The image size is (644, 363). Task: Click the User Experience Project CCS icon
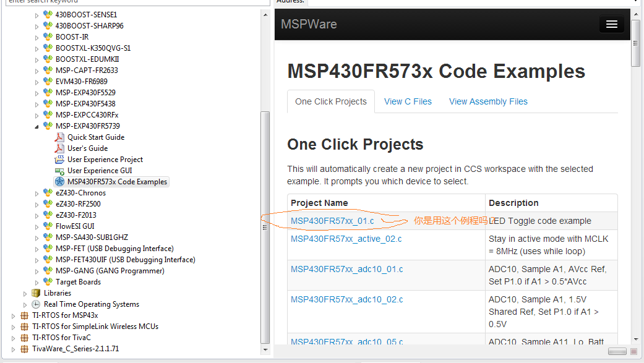click(59, 159)
